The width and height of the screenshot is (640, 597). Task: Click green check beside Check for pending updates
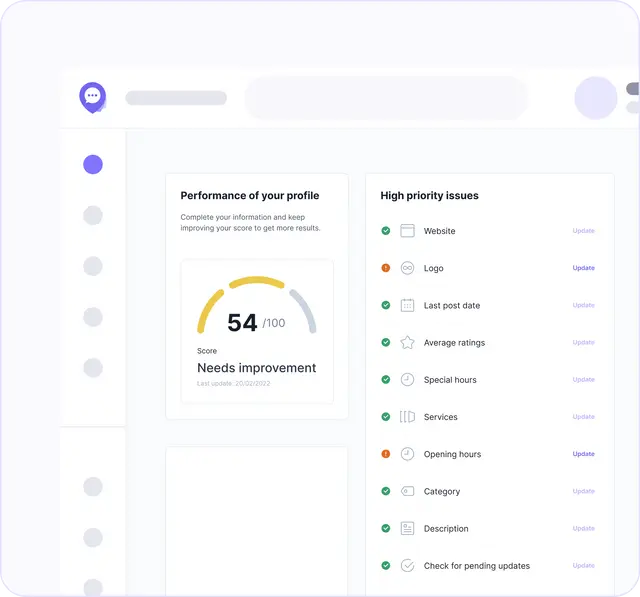point(386,566)
